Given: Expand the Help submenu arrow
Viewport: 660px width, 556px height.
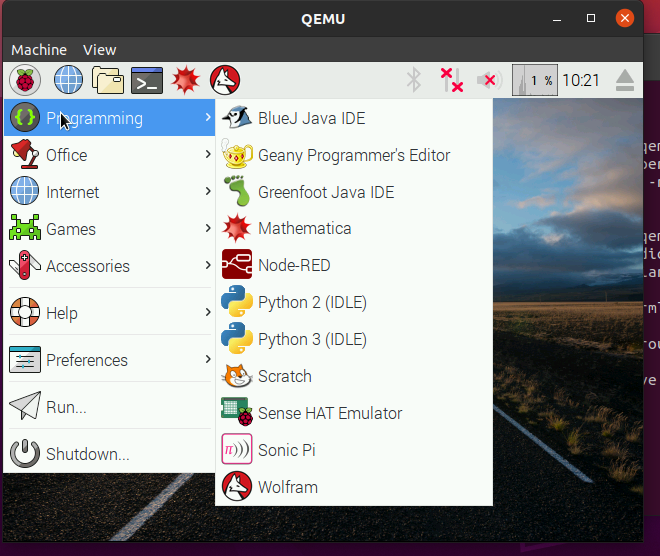Looking at the screenshot, I should (x=208, y=312).
